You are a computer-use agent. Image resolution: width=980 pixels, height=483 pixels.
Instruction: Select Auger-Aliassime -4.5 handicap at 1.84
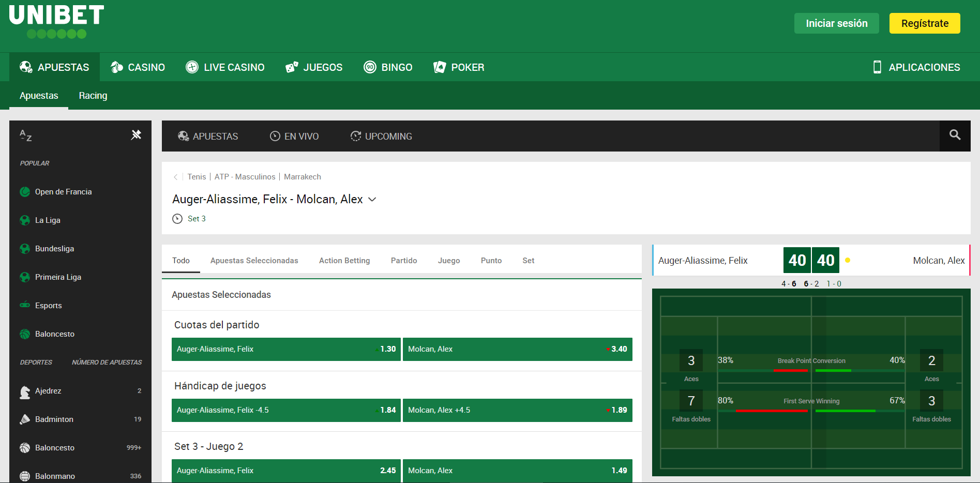click(x=286, y=410)
